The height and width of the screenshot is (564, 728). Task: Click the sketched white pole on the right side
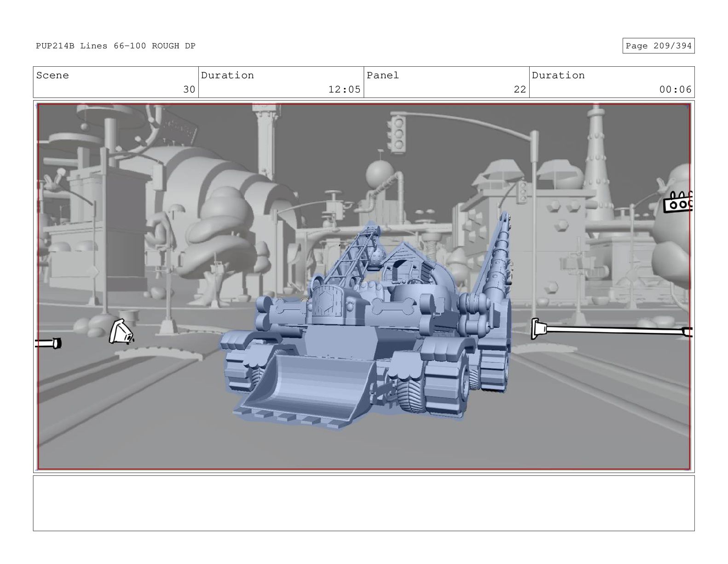coord(611,330)
